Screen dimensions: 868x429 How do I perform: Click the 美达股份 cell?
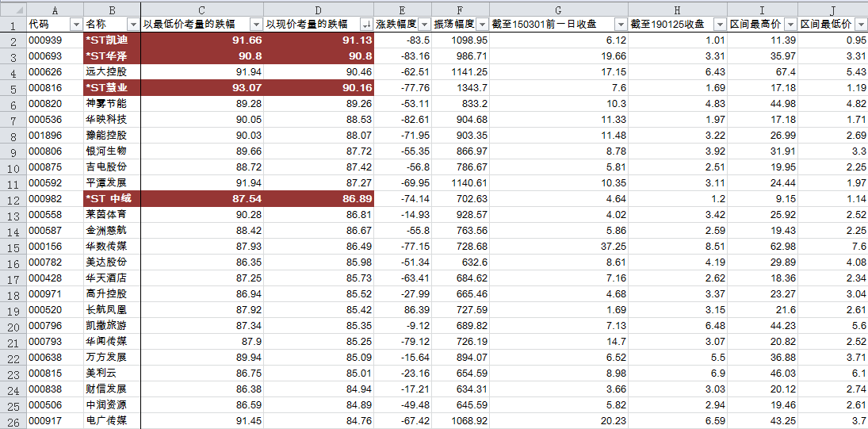tap(113, 262)
